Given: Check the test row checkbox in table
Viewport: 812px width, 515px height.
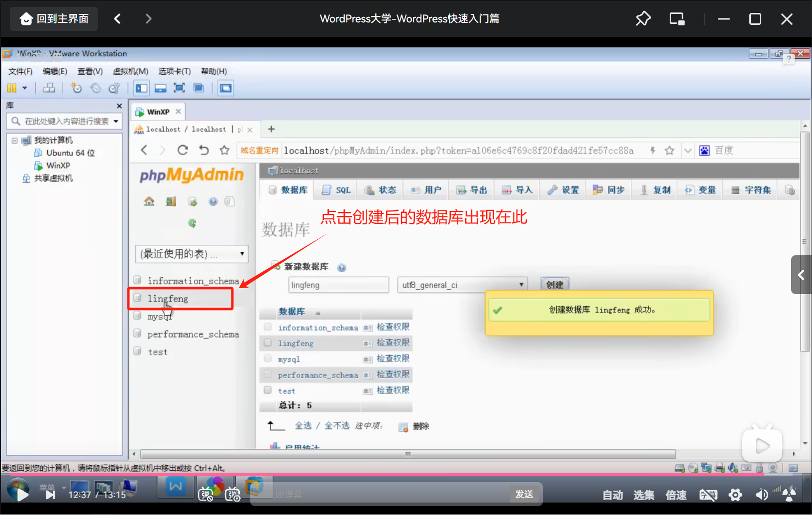Looking at the screenshot, I should pos(268,390).
